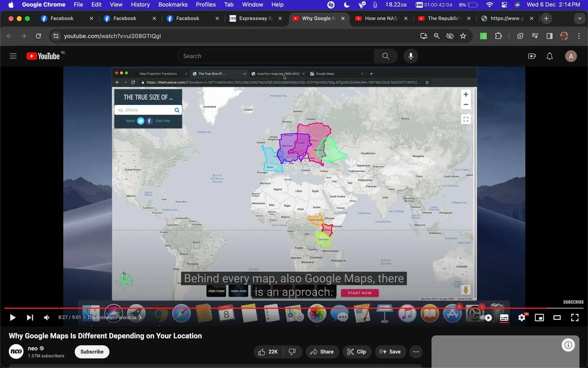Open video info card icon
The width and height of the screenshot is (588, 368).
coord(568,345)
